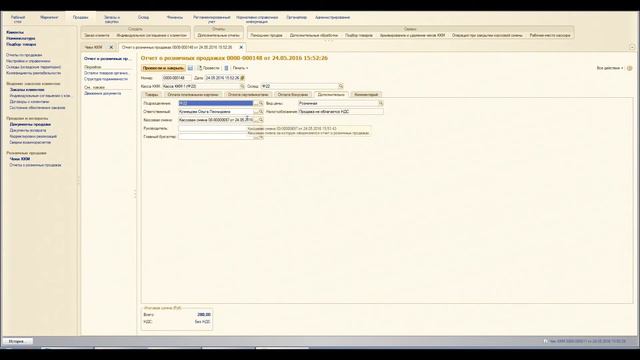This screenshot has height=360, width=640.
Task: Open the Все действия dropdown
Action: click(610, 68)
